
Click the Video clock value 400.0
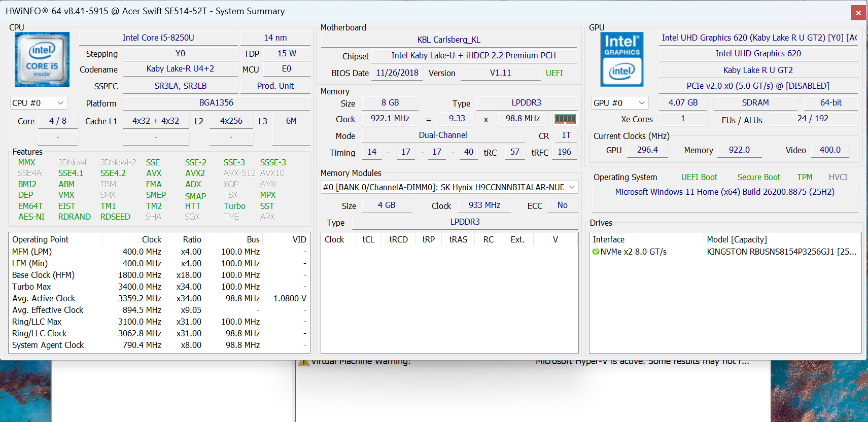coord(830,150)
